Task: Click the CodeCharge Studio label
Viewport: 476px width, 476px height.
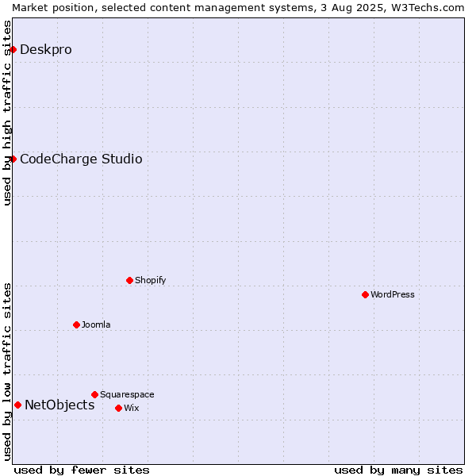Action: 81,159
